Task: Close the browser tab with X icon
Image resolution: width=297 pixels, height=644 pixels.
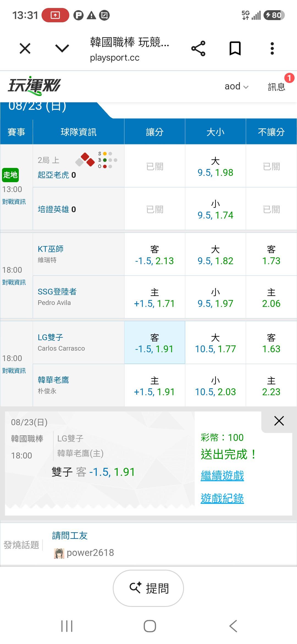Action: (x=25, y=49)
